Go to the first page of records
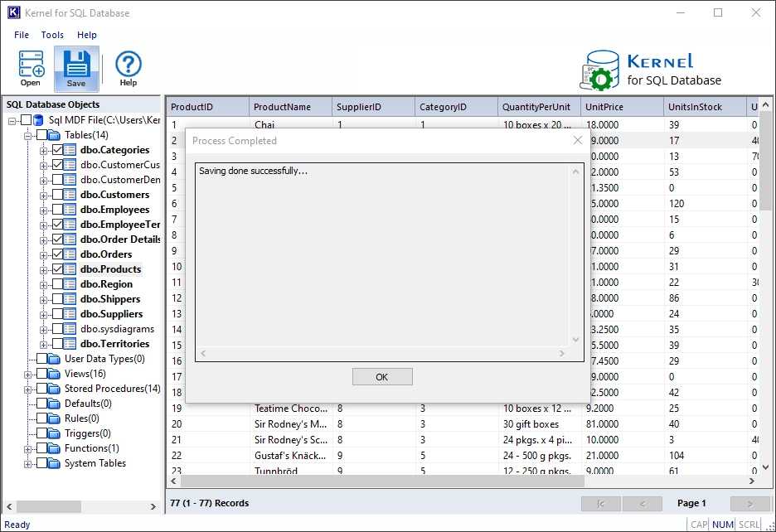This screenshot has height=532, width=776. click(x=601, y=503)
